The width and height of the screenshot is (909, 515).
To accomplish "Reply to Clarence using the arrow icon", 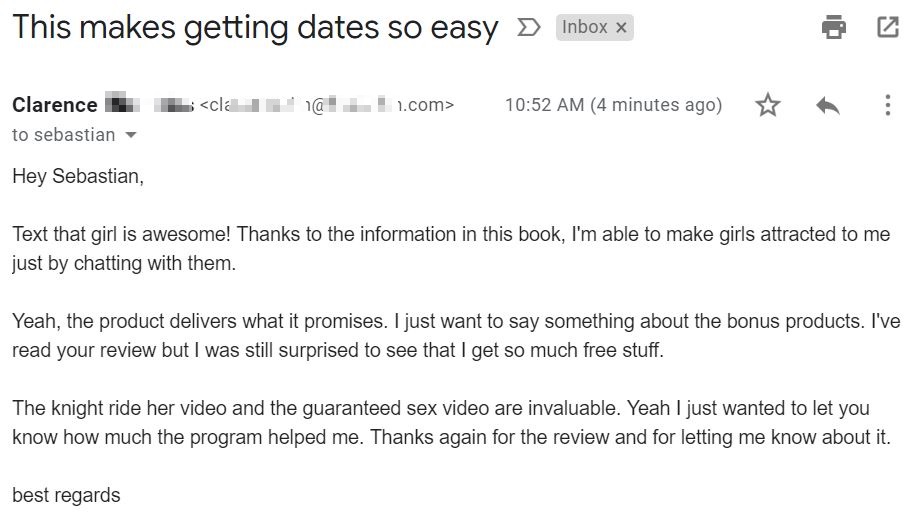I will [x=827, y=106].
